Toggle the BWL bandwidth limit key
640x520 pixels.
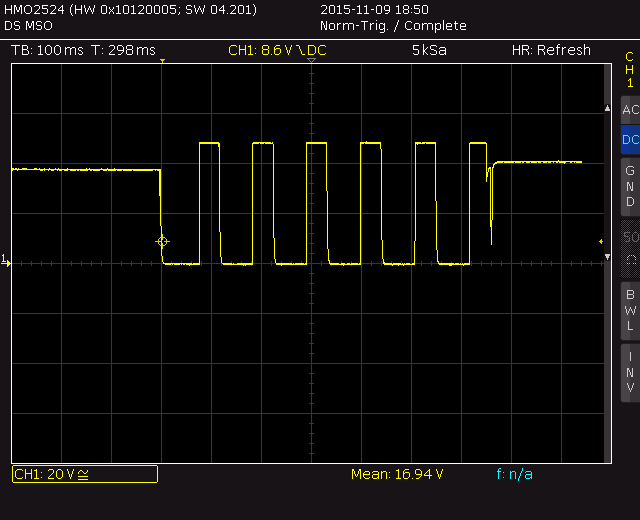click(630, 311)
